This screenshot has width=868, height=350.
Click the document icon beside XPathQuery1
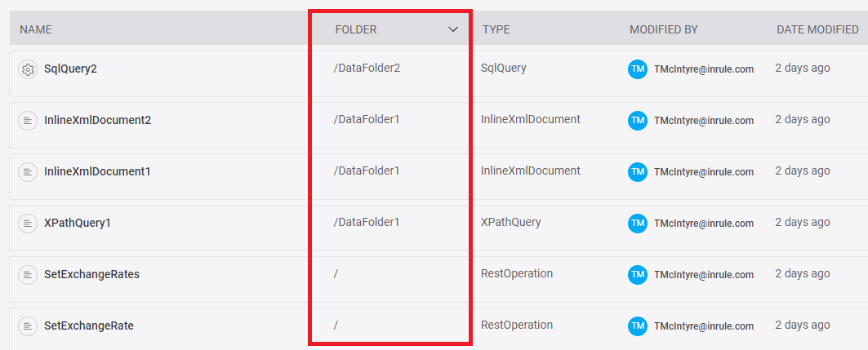click(28, 224)
